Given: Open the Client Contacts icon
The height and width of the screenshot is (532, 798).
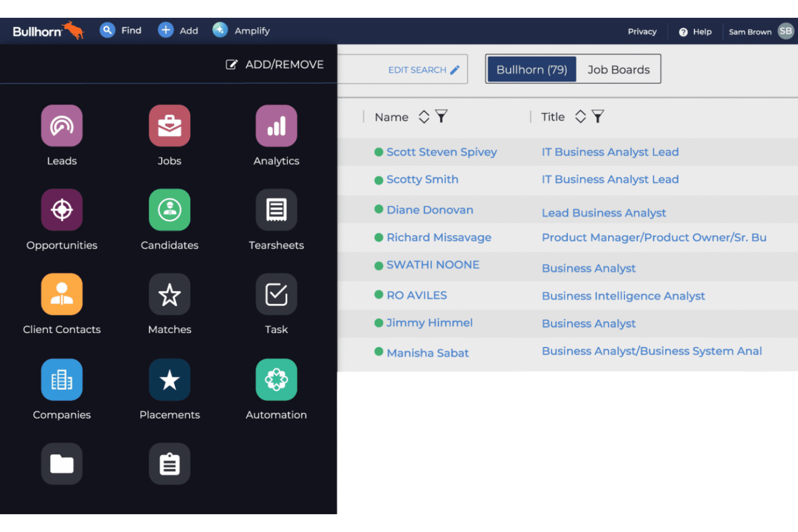Looking at the screenshot, I should coord(62,294).
